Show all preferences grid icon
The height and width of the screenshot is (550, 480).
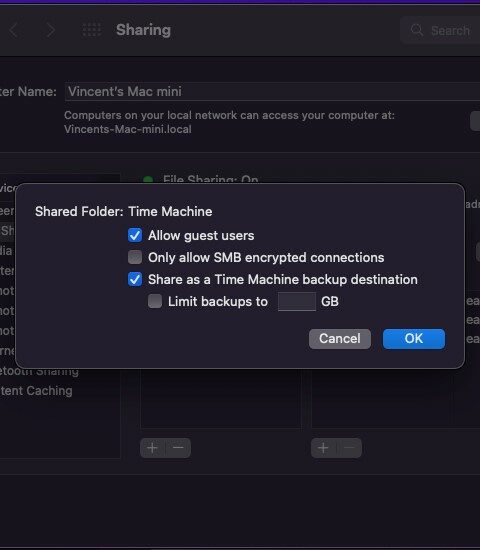92,30
